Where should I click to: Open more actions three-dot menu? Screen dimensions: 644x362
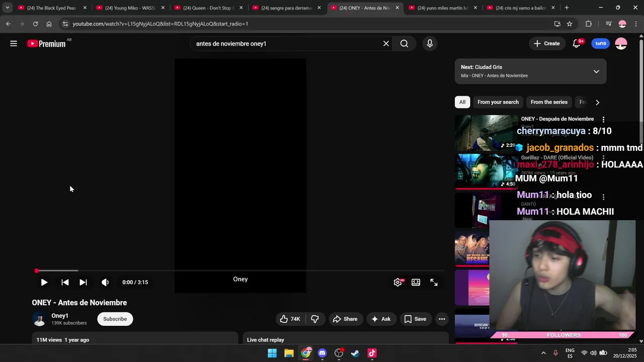(442, 319)
